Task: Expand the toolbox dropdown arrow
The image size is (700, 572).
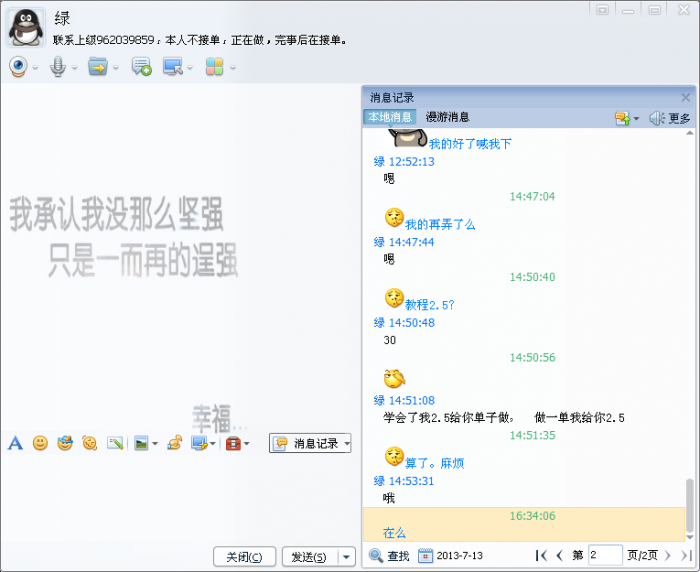Action: [246, 444]
